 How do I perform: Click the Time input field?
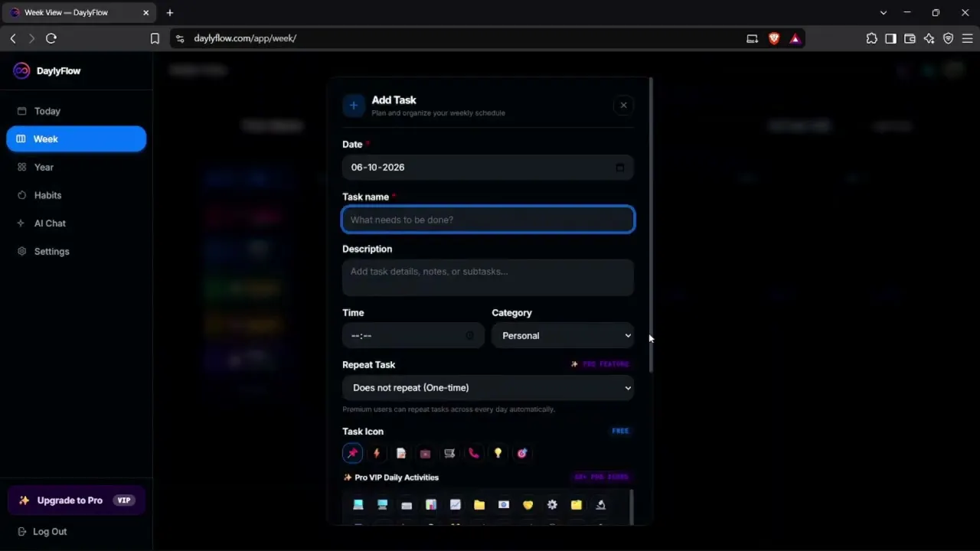[x=413, y=335]
